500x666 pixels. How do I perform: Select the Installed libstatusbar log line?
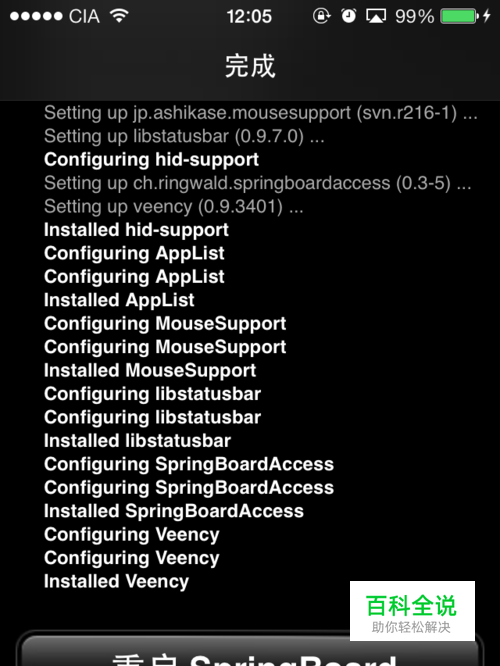pyautogui.click(x=137, y=440)
